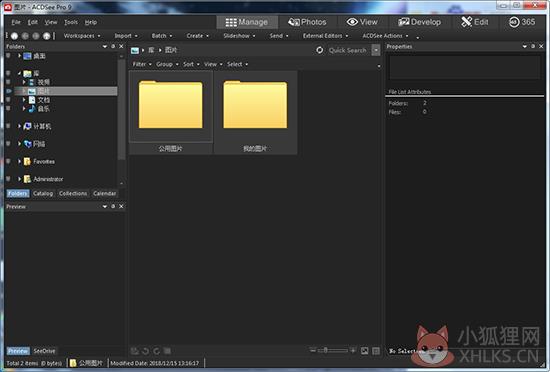The height and width of the screenshot is (372, 550).
Task: Click the zoom out minus icon
Action: tap(313, 350)
